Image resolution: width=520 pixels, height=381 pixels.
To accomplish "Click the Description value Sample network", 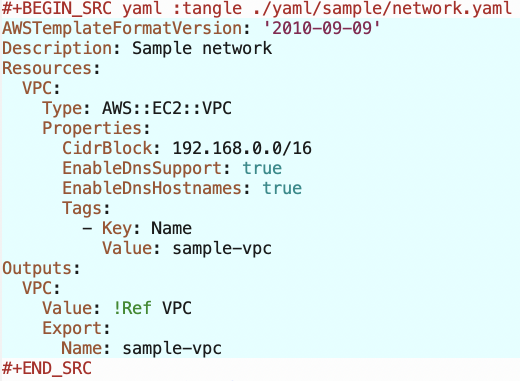I will 202,48.
